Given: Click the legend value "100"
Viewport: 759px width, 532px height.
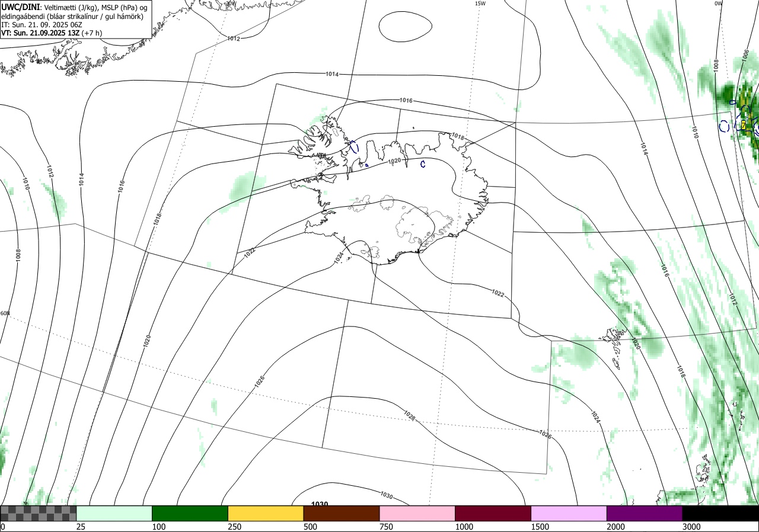Looking at the screenshot, I should (x=159, y=527).
